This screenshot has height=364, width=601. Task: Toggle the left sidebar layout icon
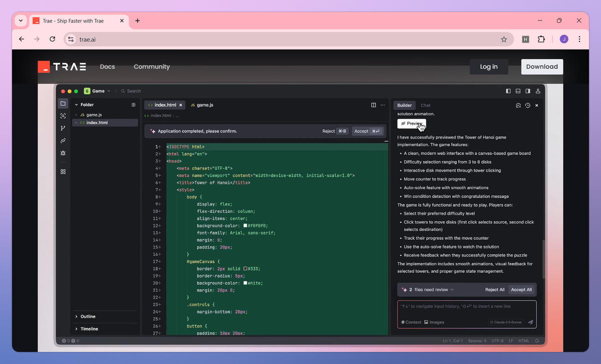point(508,91)
